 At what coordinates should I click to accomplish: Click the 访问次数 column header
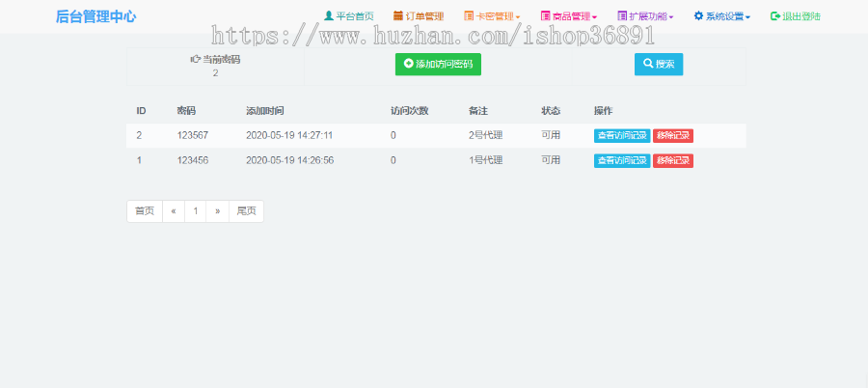coord(410,111)
